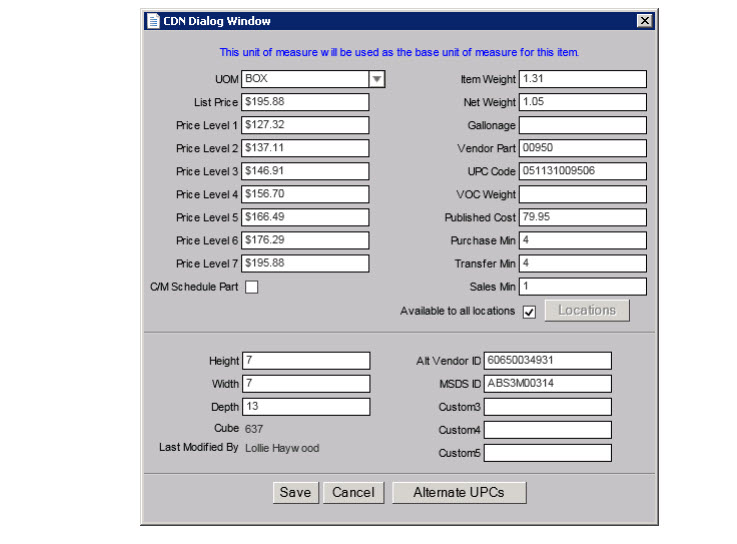Click the Height input field
The height and width of the screenshot is (544, 737).
click(305, 361)
